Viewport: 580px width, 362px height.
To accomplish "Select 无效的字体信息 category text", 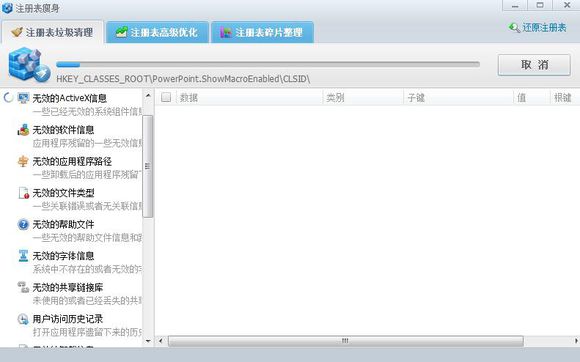I will pyautogui.click(x=63, y=256).
